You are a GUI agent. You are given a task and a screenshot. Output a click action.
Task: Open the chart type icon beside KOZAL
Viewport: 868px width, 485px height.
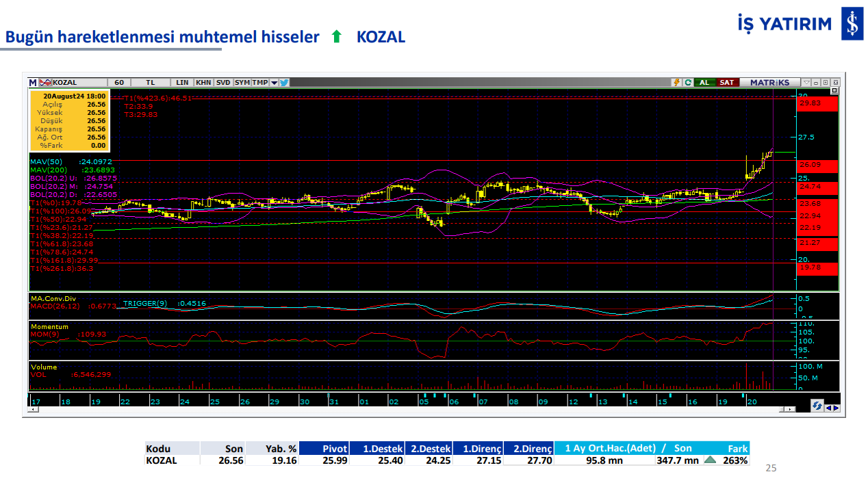[x=45, y=83]
